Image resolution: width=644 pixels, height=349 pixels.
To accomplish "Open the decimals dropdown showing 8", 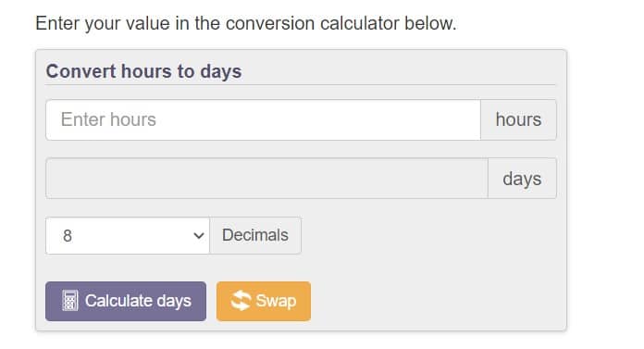I will [x=128, y=235].
